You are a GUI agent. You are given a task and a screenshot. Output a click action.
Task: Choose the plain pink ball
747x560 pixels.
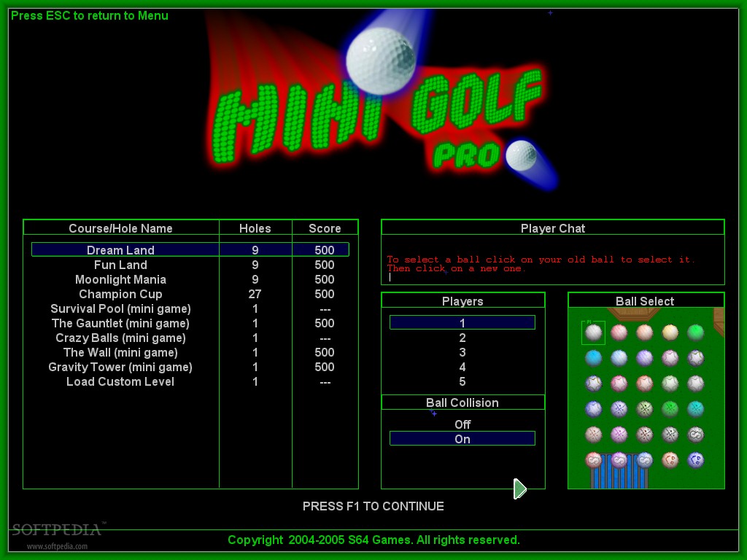619,332
